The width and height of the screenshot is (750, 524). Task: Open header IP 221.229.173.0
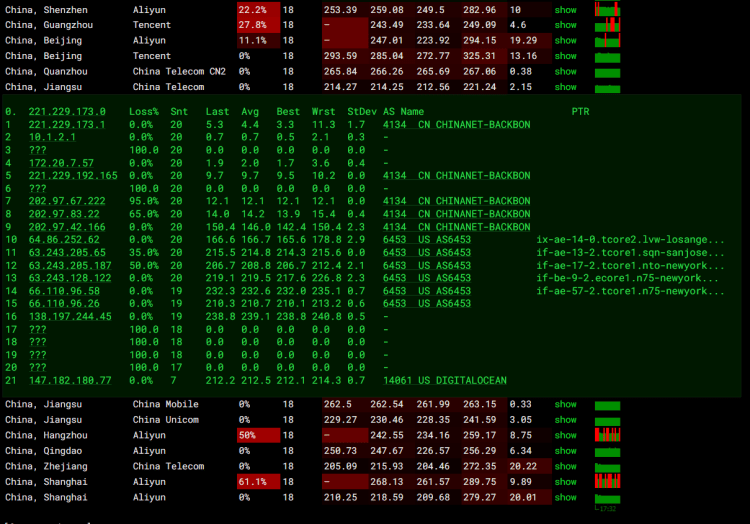coord(67,112)
